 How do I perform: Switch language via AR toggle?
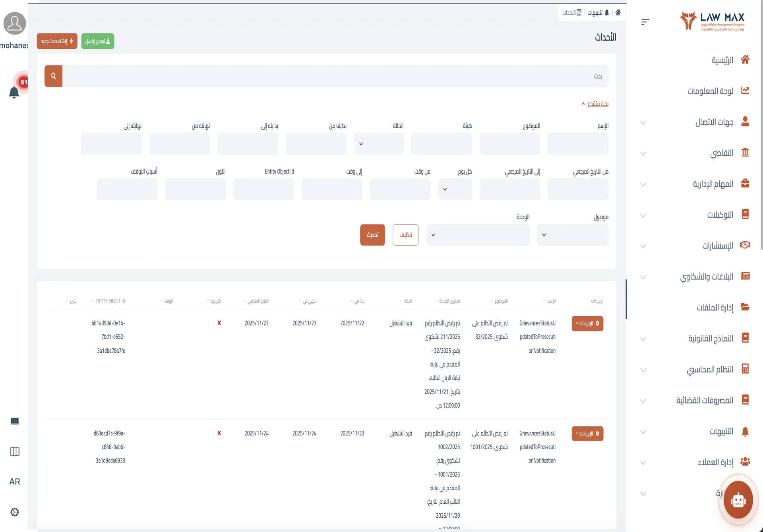coord(15,482)
